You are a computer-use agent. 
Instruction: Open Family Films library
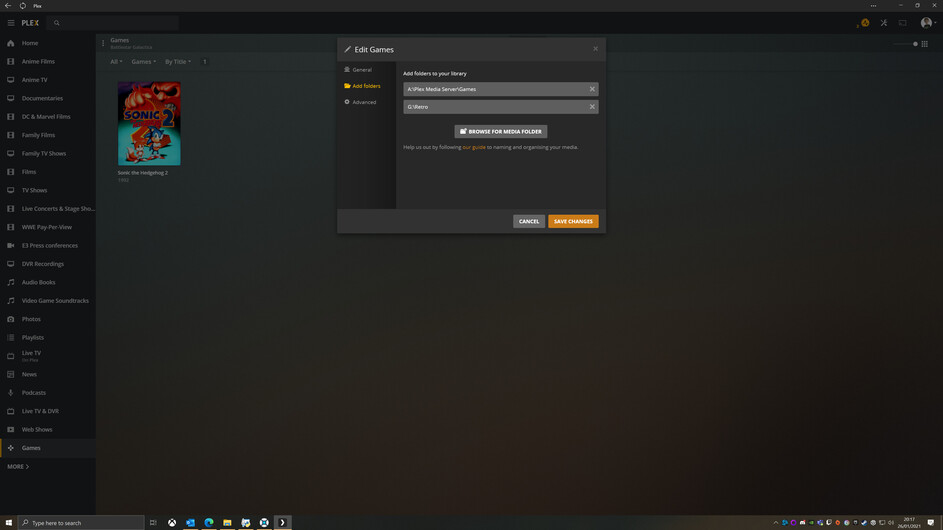tap(38, 135)
